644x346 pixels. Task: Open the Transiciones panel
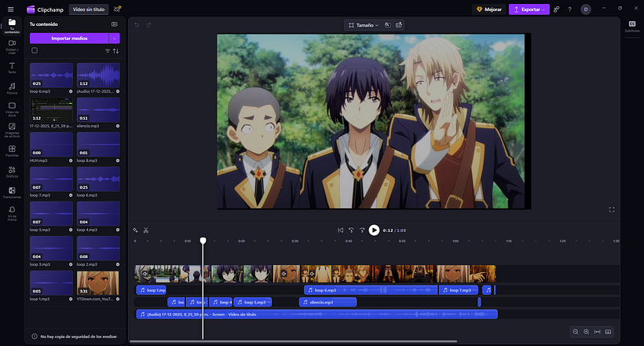click(x=12, y=192)
